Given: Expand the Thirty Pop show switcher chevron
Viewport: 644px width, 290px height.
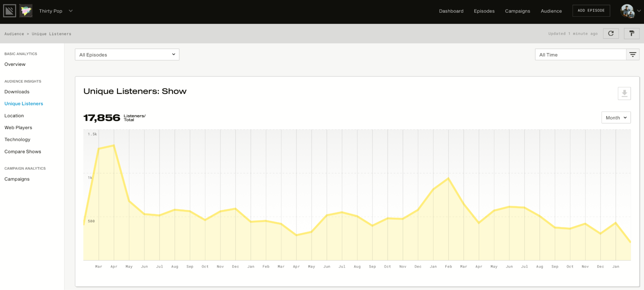Looking at the screenshot, I should [x=71, y=11].
